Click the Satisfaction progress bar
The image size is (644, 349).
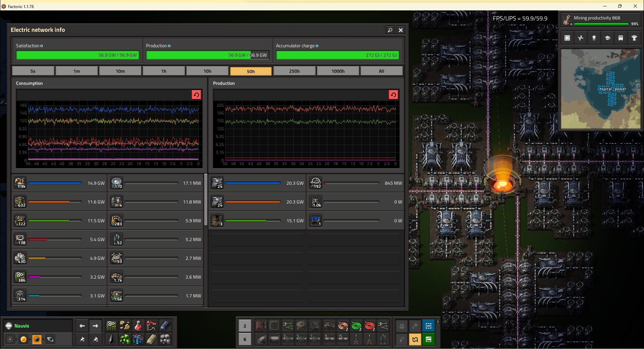[78, 55]
